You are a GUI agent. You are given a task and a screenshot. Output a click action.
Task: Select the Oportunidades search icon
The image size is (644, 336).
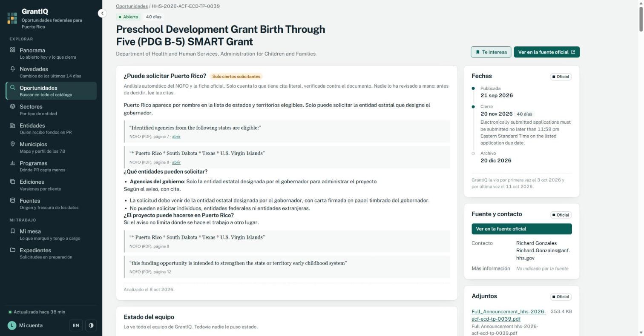[13, 88]
